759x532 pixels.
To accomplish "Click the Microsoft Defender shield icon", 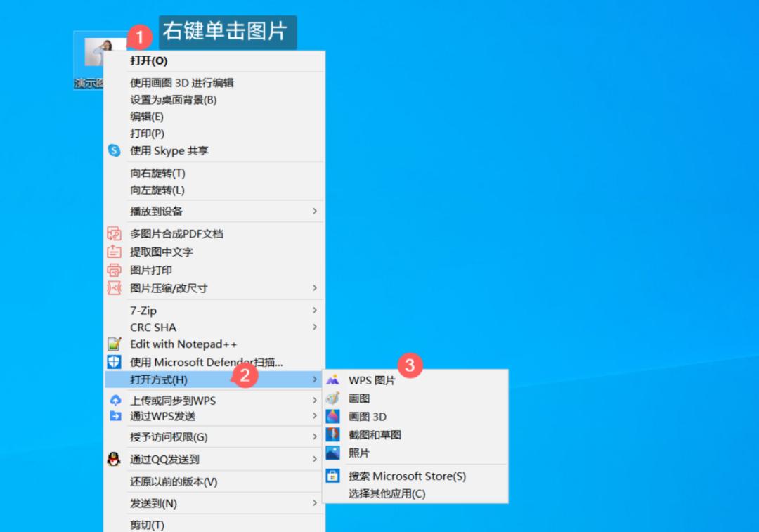I will pyautogui.click(x=114, y=362).
